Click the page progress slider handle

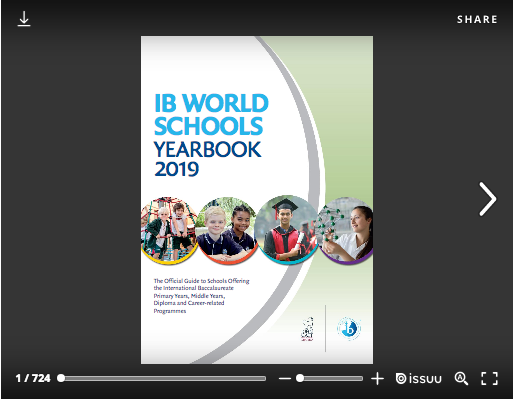(x=61, y=378)
